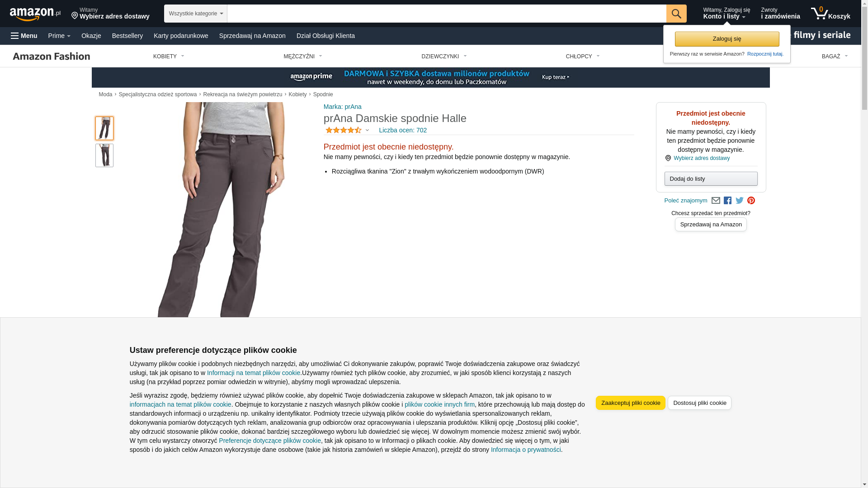Image resolution: width=868 pixels, height=488 pixels.
Task: Expand the KOBIETY fashion dropdown
Action: coord(169,56)
